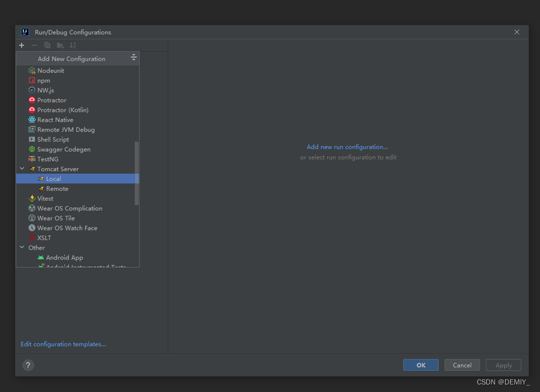Click the XSLT icon
The width and height of the screenshot is (540, 392).
[32, 238]
